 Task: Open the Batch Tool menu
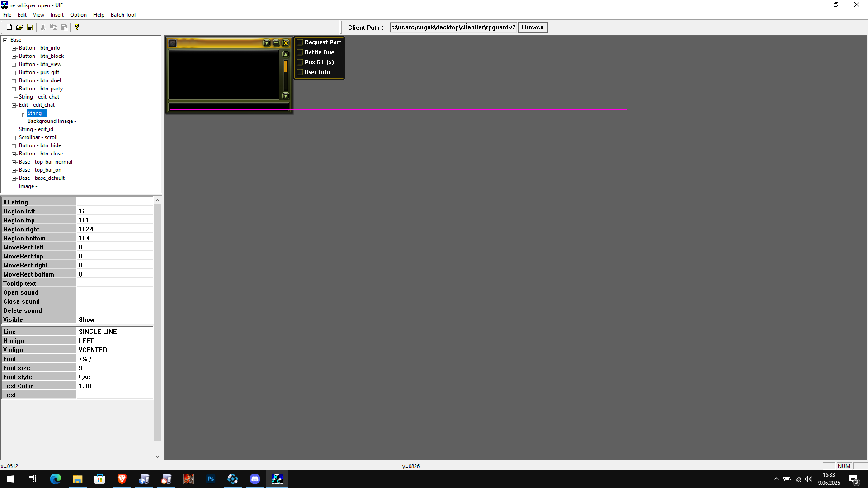coord(123,15)
